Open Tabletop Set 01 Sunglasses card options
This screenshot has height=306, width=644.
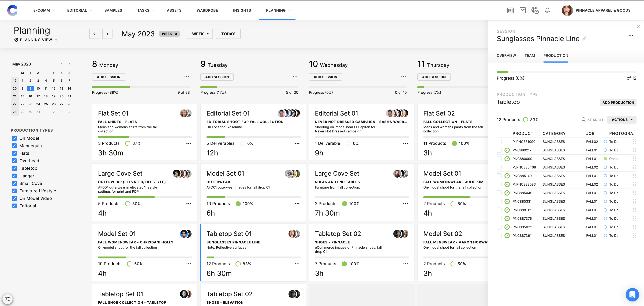[297, 264]
